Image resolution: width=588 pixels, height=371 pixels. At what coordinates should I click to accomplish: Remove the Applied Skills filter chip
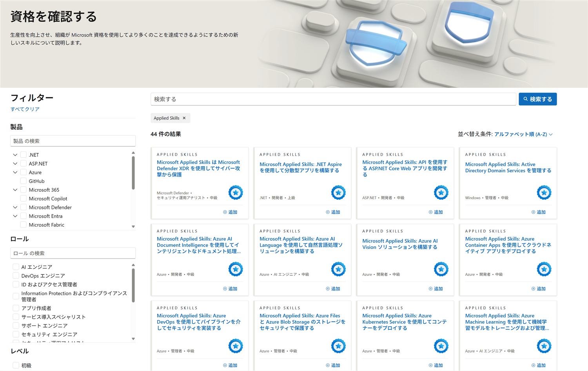pyautogui.click(x=184, y=118)
